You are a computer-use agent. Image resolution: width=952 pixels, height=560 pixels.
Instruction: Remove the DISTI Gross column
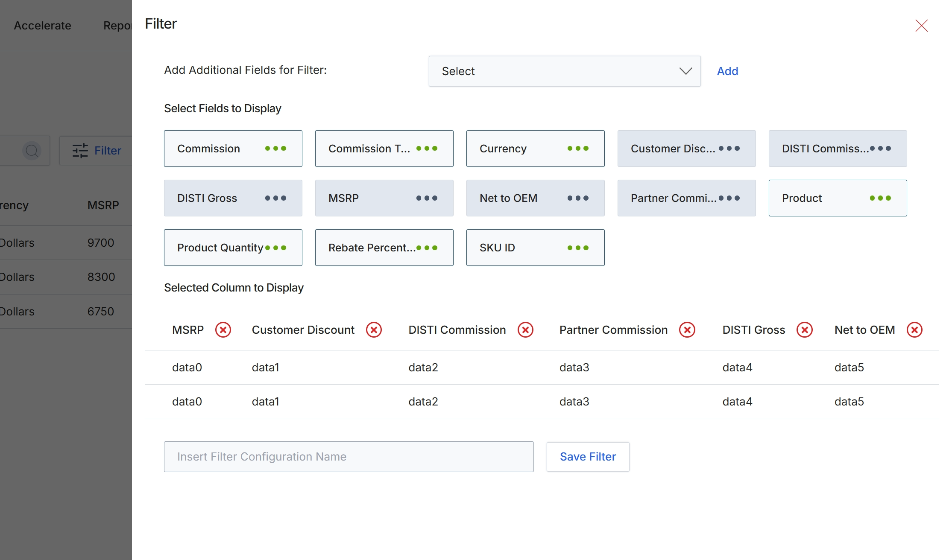[805, 330]
